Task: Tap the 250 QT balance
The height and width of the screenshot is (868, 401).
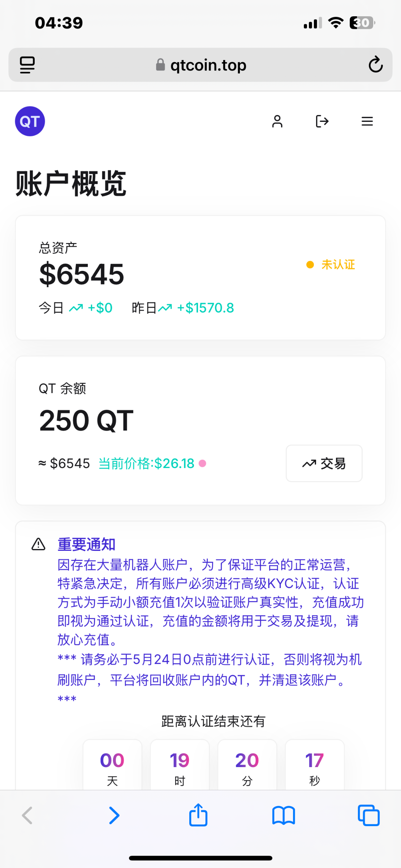Action: click(x=86, y=421)
